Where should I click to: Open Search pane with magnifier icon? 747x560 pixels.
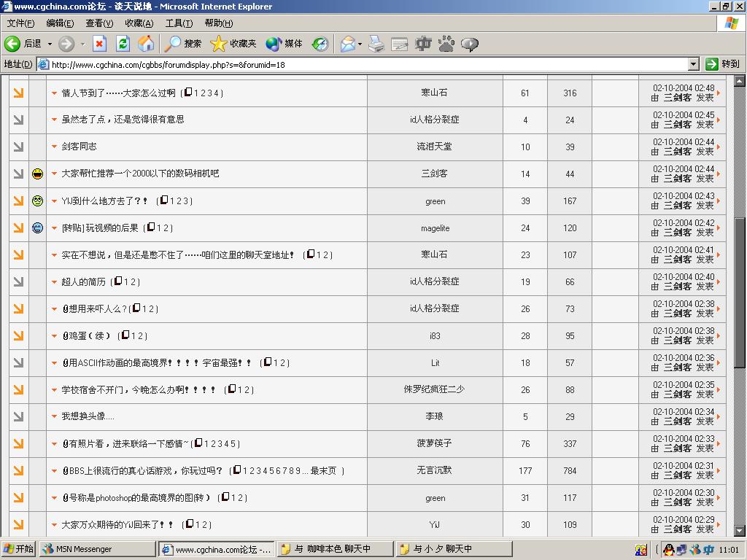point(172,44)
